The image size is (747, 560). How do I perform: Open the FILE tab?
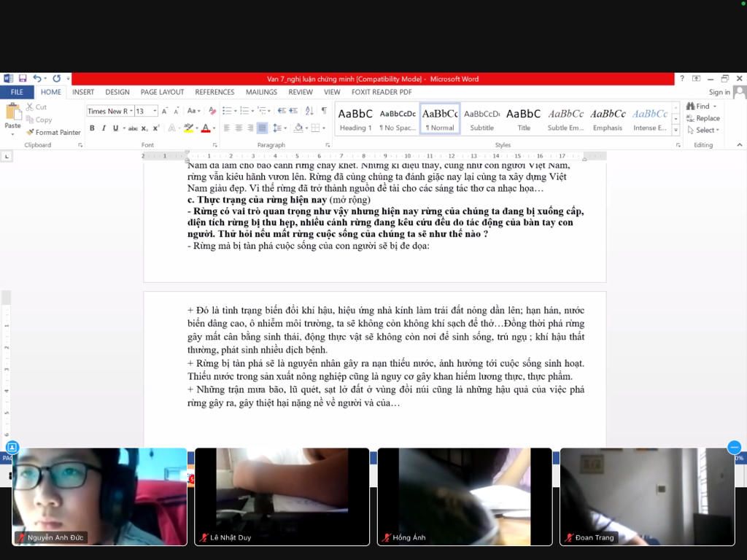point(17,92)
